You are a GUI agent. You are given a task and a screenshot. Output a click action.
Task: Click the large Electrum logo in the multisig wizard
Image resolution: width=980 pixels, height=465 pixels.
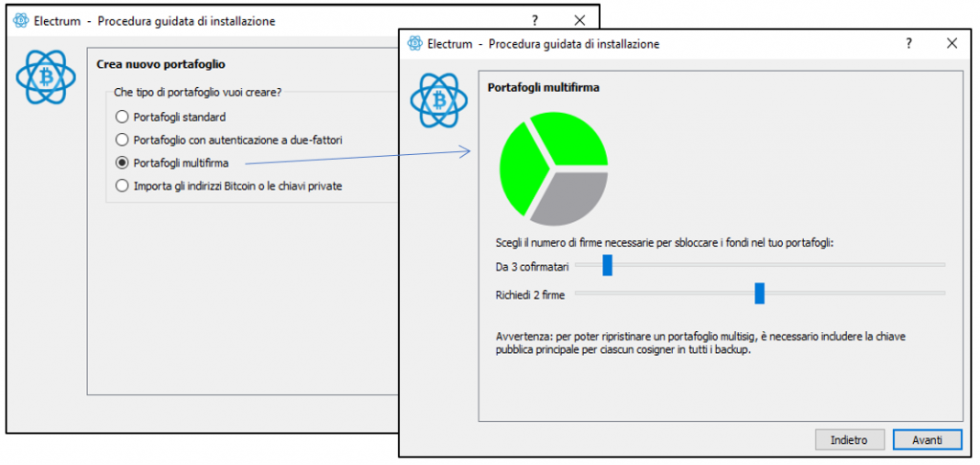click(x=439, y=100)
